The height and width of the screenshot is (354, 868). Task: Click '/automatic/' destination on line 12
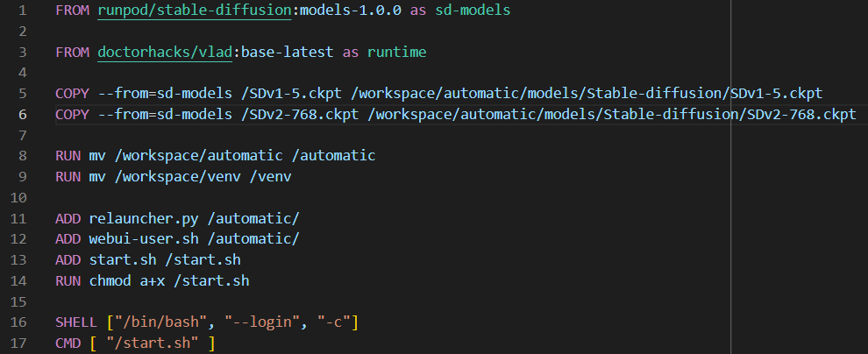[253, 239]
